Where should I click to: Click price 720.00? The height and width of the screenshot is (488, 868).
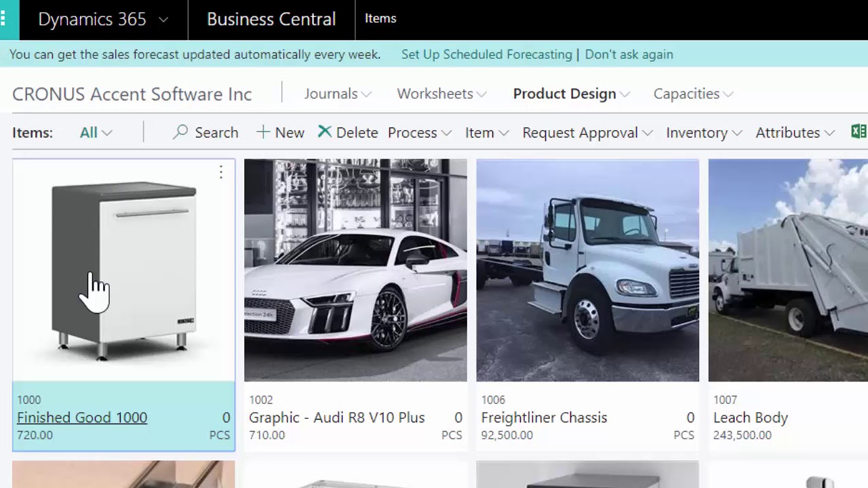tap(35, 435)
